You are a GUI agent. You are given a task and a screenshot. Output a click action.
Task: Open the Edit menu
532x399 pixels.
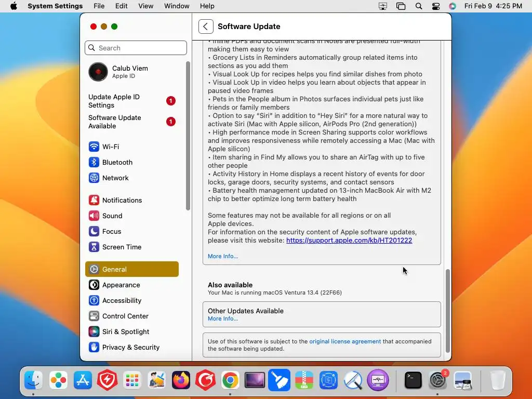[x=121, y=6]
